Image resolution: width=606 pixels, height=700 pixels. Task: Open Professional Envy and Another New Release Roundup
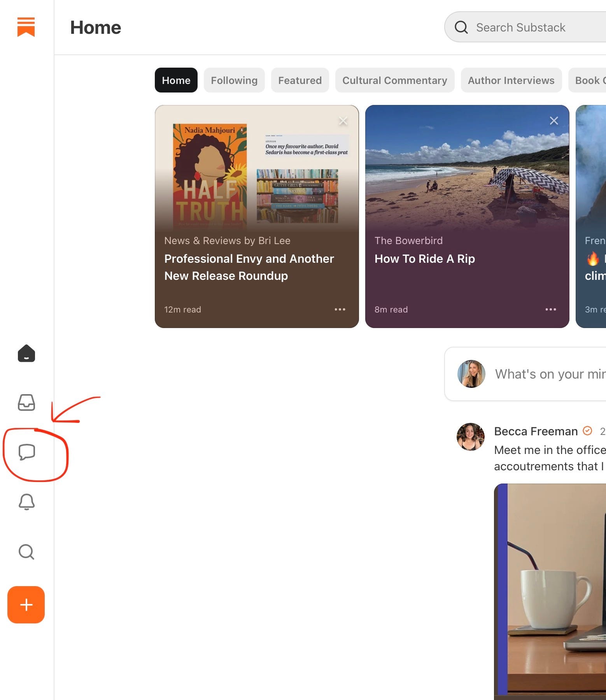pyautogui.click(x=249, y=267)
